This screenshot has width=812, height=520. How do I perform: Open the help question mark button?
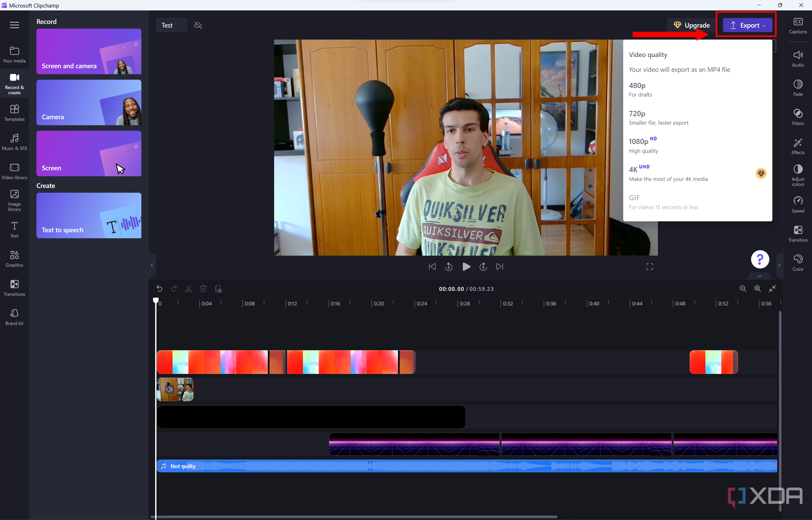coord(760,259)
